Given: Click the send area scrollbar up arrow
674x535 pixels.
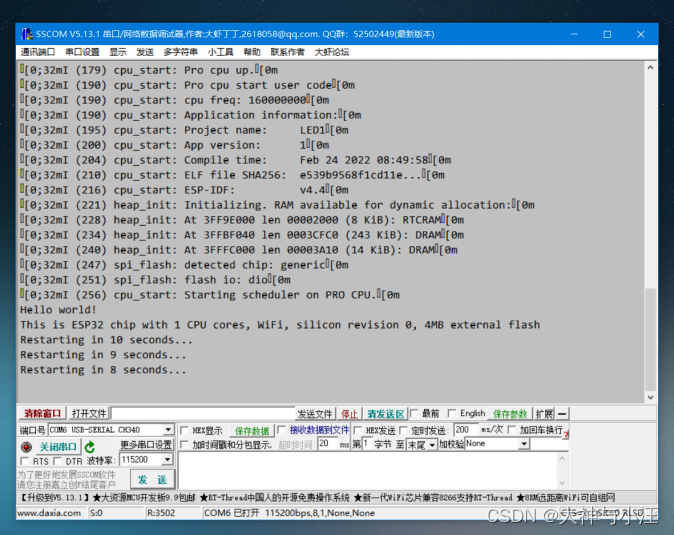Looking at the screenshot, I should (x=562, y=459).
